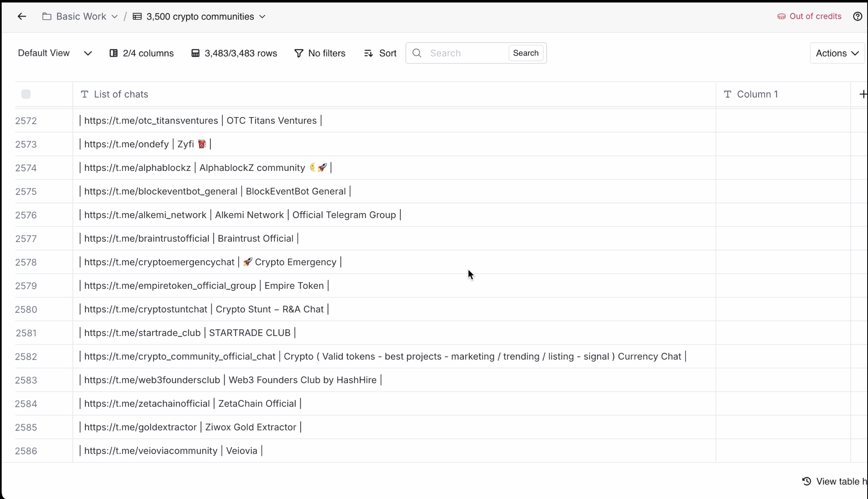
Task: Click the columns layout icon
Action: [113, 53]
